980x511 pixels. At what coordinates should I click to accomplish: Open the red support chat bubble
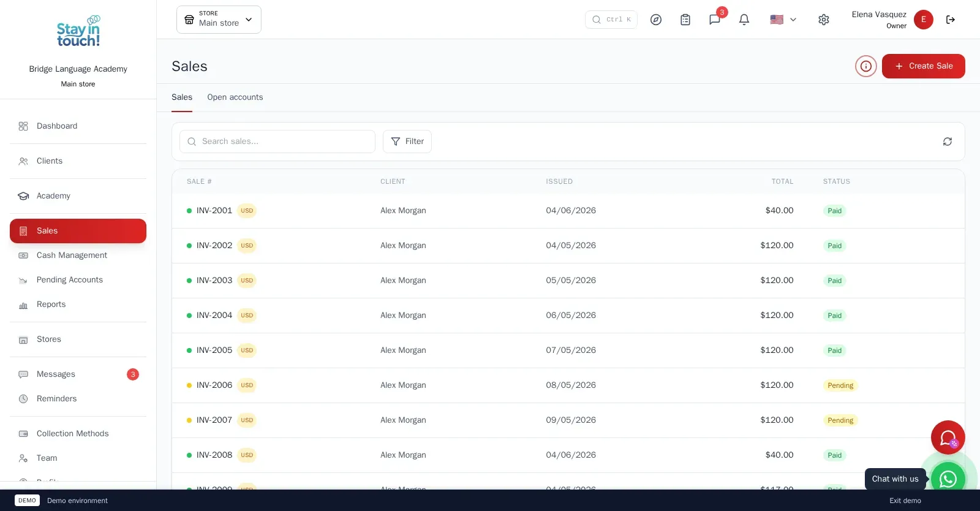coord(948,437)
